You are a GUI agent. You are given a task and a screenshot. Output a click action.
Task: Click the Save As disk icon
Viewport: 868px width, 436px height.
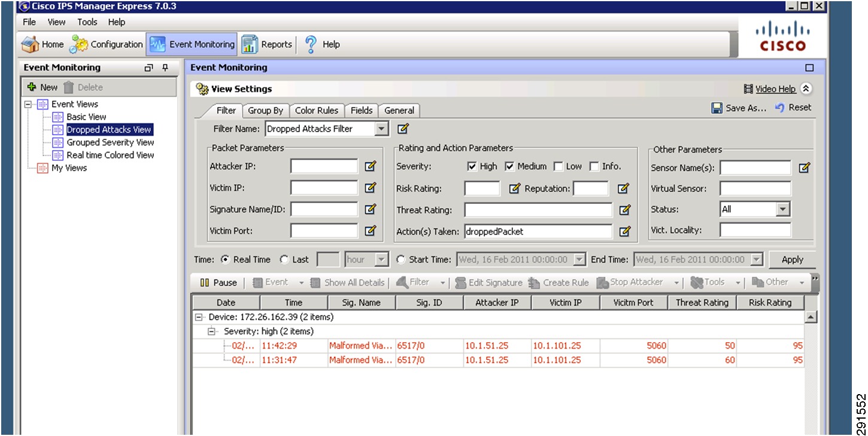coord(717,108)
